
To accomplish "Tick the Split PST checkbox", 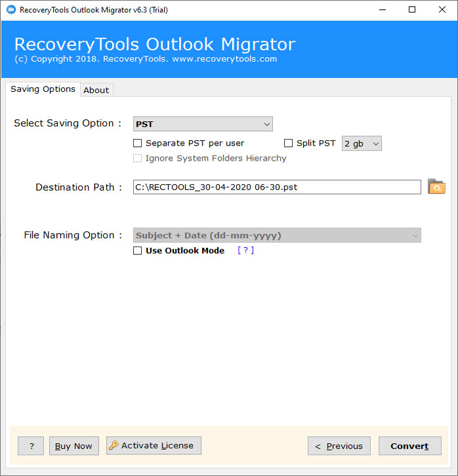I will (x=288, y=143).
